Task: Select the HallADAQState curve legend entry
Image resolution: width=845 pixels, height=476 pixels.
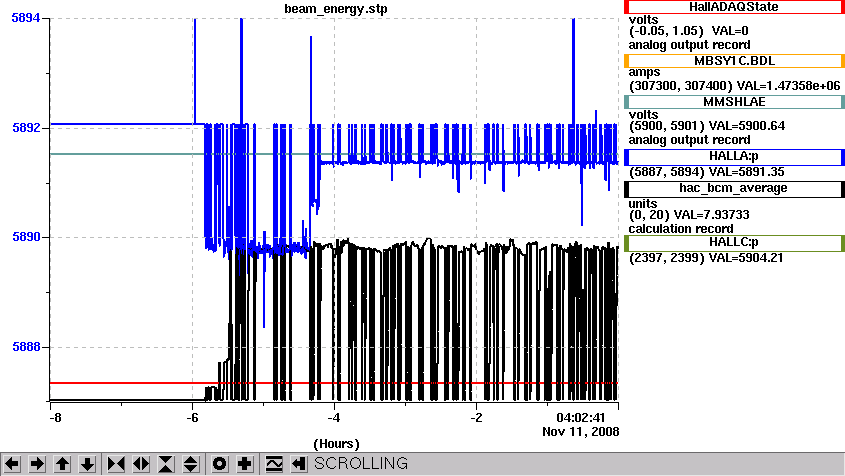Action: 734,7
